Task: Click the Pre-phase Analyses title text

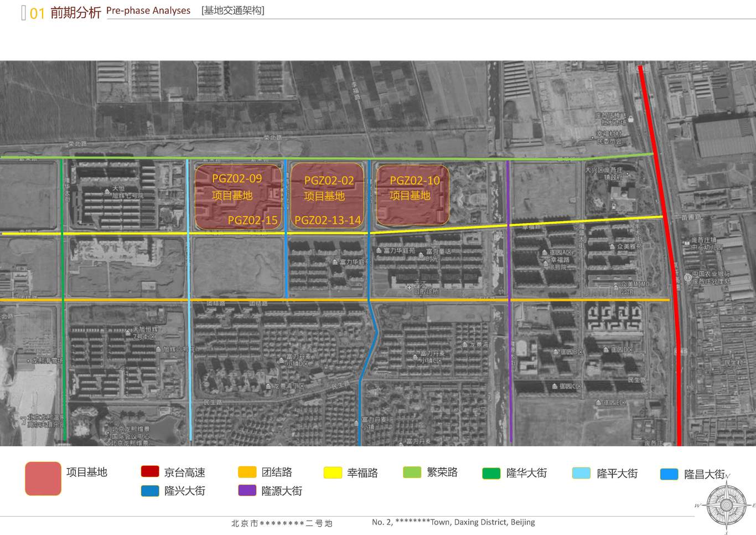Action: [x=148, y=11]
